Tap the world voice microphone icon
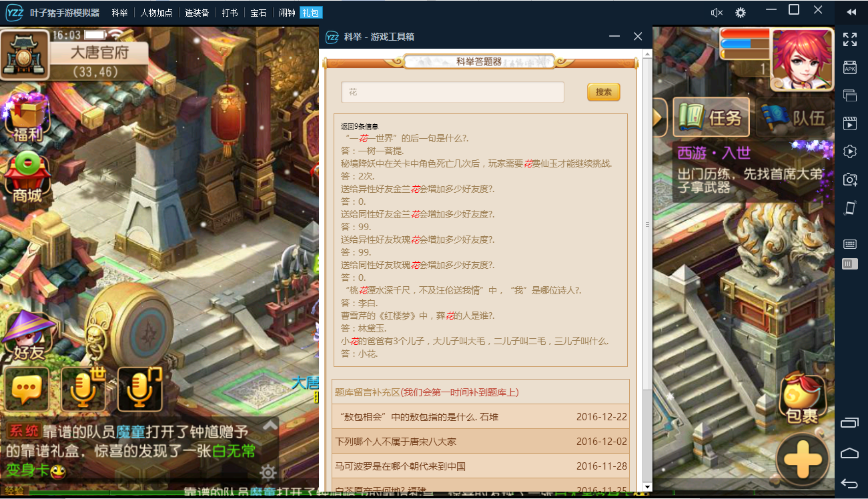868x499 pixels. pyautogui.click(x=84, y=389)
